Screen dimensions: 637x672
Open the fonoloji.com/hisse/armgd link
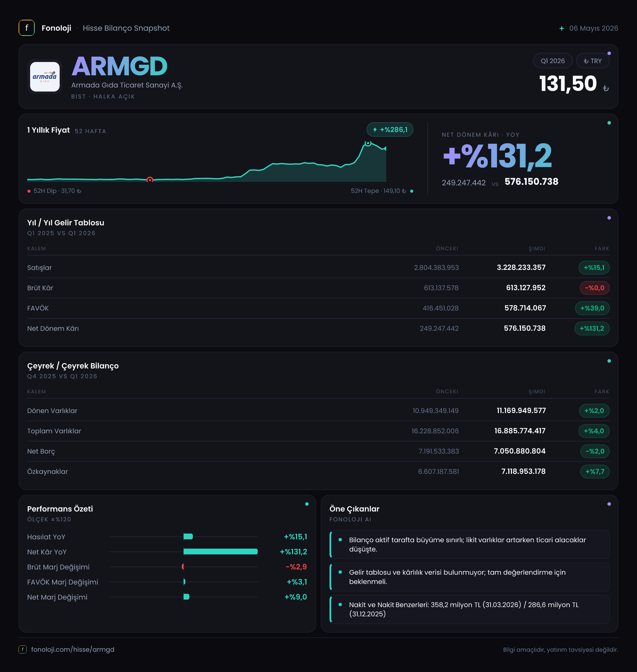[73, 649]
